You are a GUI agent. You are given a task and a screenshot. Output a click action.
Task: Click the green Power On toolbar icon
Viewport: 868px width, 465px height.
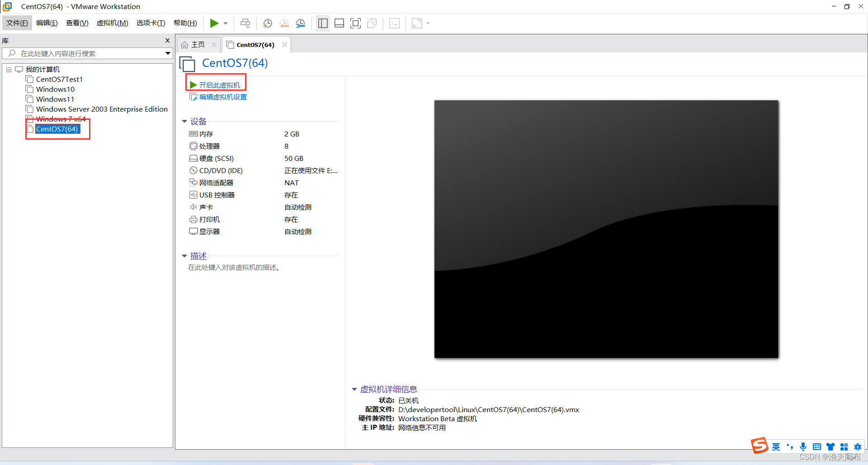pos(214,23)
